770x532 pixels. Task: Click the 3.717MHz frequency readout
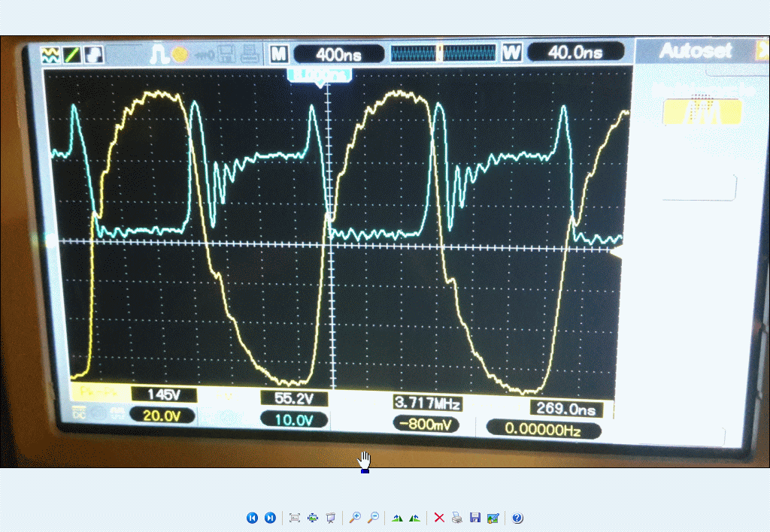click(426, 404)
